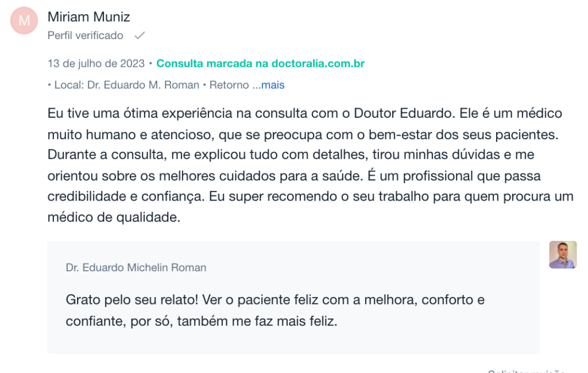Image resolution: width=588 pixels, height=373 pixels.
Task: Expand review details via "...mais"
Action: coord(269,85)
